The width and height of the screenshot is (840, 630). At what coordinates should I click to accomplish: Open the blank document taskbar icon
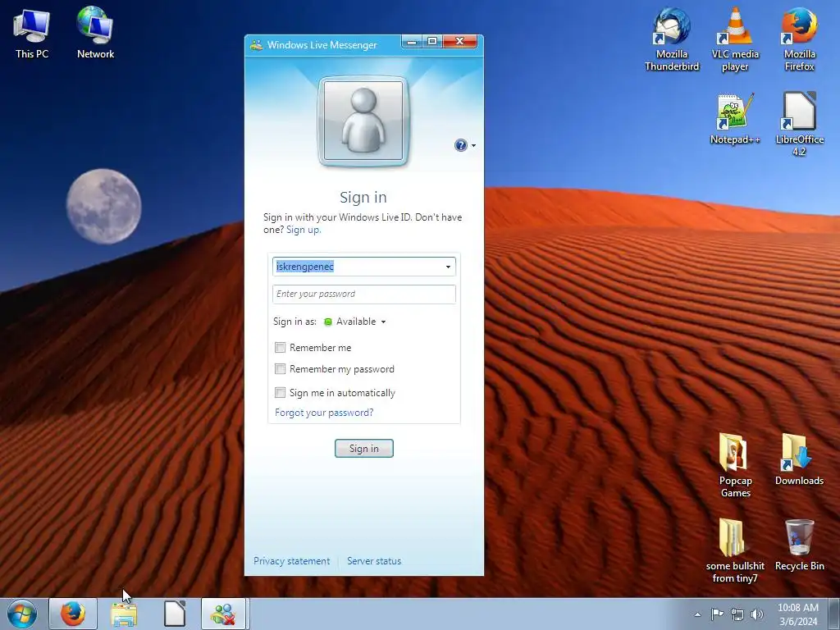pyautogui.click(x=175, y=614)
